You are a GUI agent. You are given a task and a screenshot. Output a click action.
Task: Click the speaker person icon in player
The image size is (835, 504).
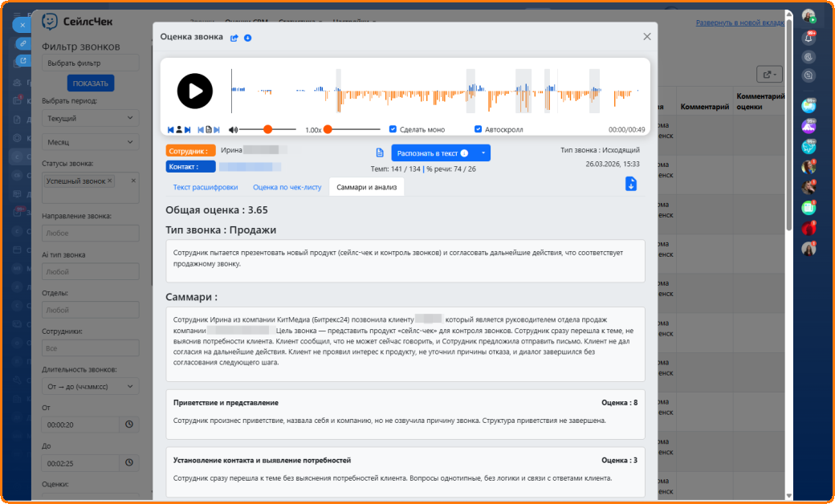coord(179,130)
